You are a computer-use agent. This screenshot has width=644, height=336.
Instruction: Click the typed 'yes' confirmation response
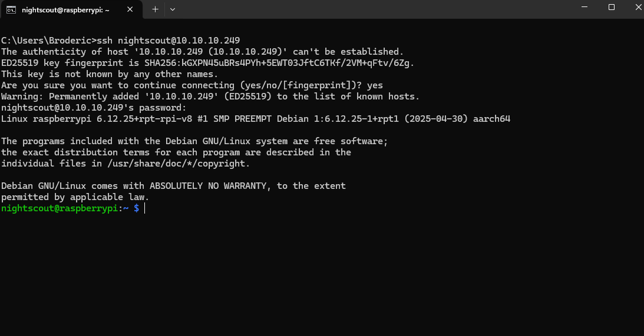pos(375,85)
